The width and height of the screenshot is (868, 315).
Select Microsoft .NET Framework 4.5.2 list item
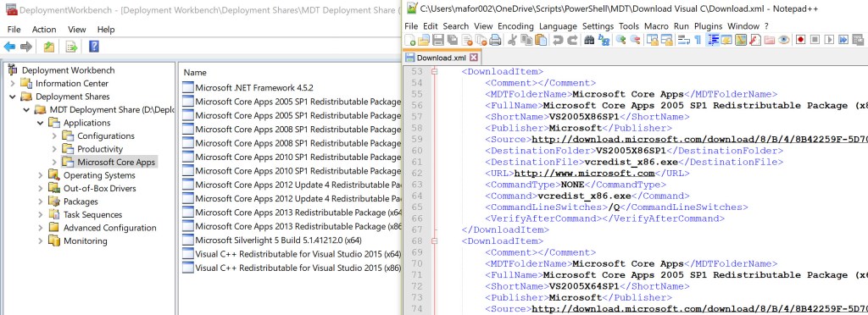(x=254, y=87)
